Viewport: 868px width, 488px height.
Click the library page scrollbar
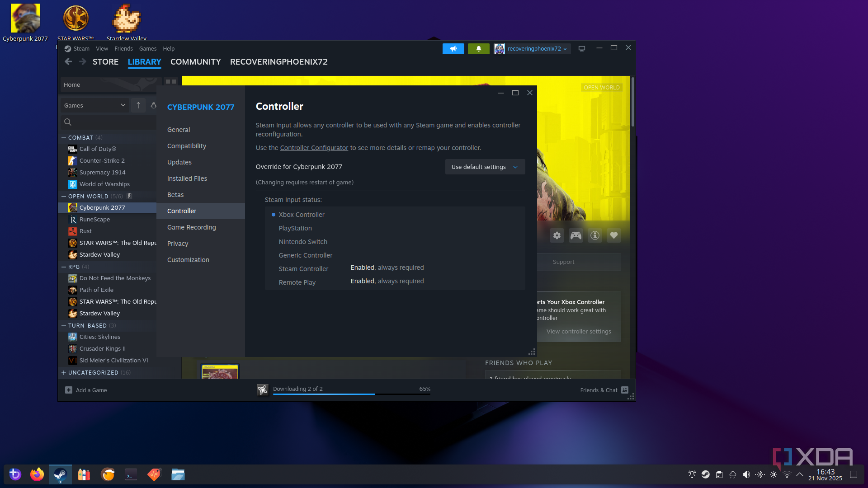click(x=633, y=102)
